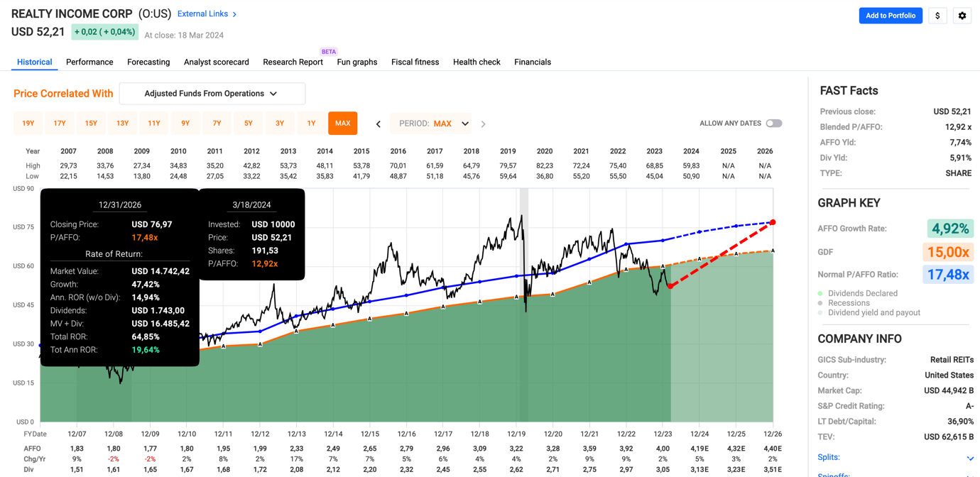Click the red forecast endpoint marker on chart
The width and height of the screenshot is (980, 477).
[x=773, y=223]
